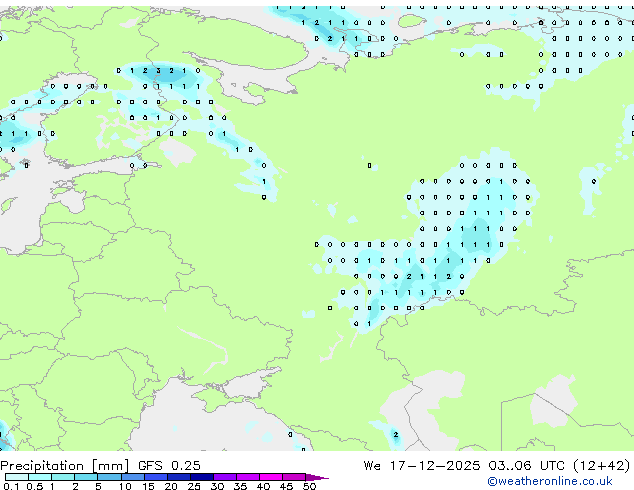The height and width of the screenshot is (490, 634).
Task: Select the 1–2 mm legend color swatch
Action: coord(63,477)
